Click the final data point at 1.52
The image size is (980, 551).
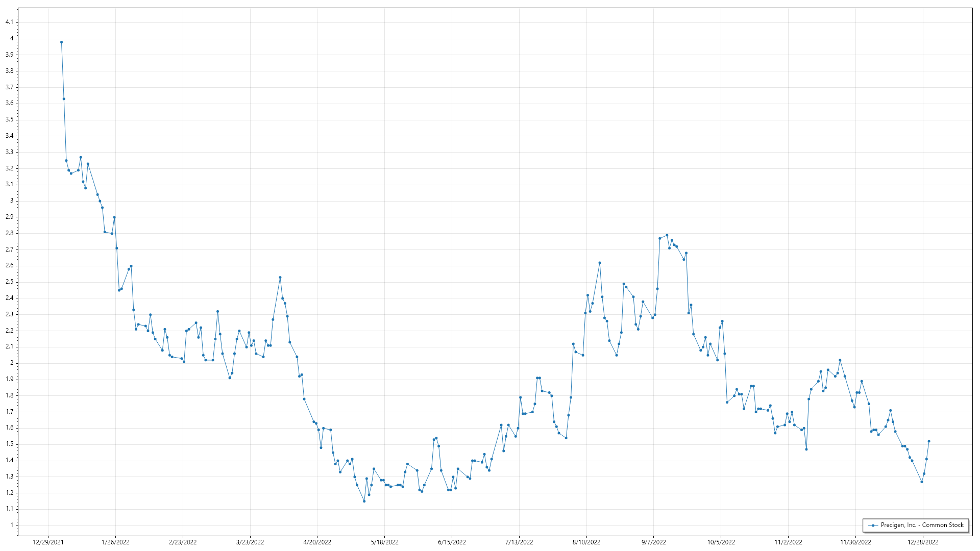(x=928, y=441)
